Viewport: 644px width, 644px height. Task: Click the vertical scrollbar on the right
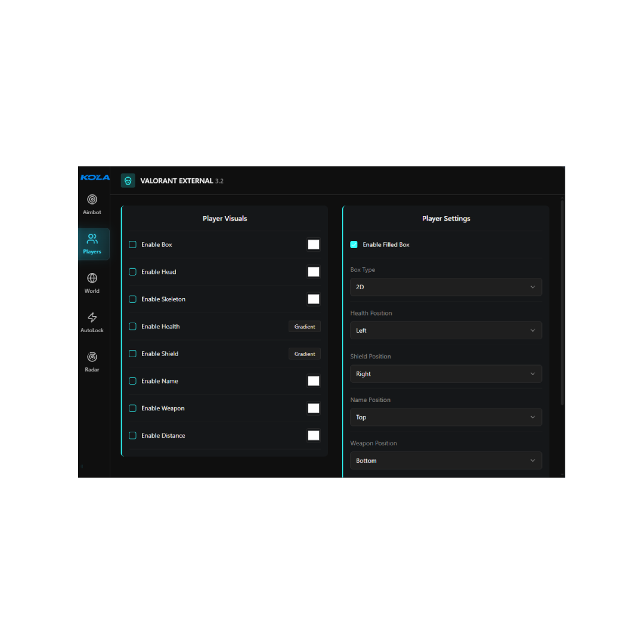(562, 304)
